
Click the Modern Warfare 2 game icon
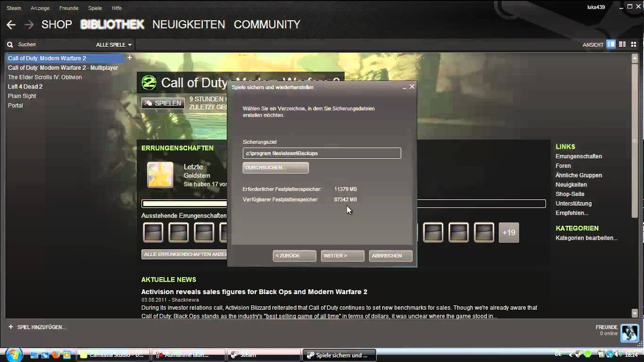[149, 82]
